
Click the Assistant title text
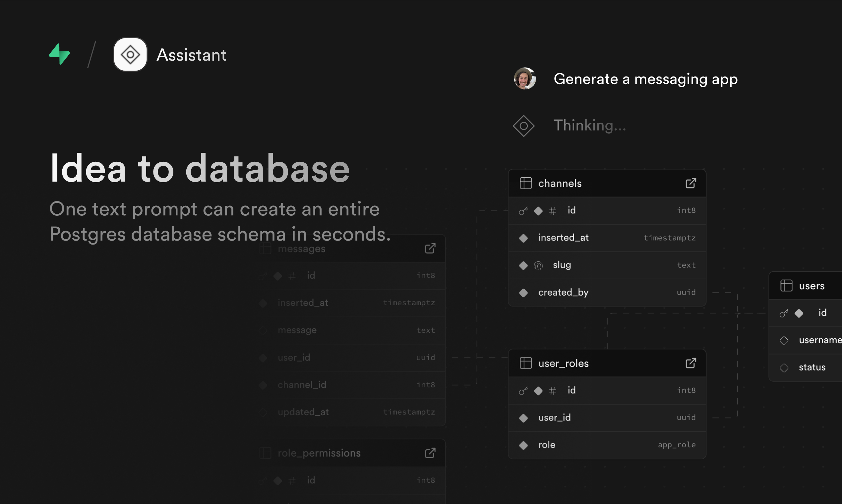191,55
